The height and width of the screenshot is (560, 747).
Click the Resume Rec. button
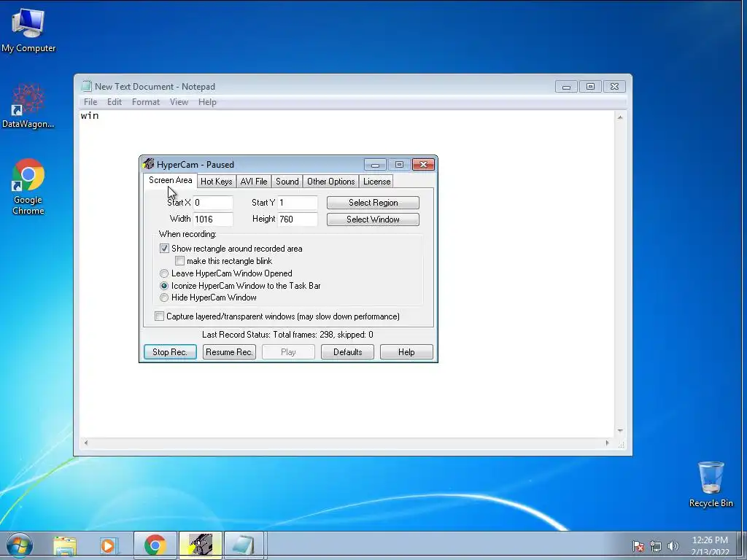[x=229, y=352]
